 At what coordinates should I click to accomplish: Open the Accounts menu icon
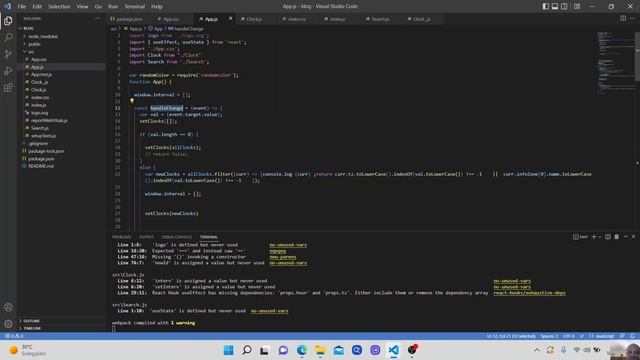click(x=8, y=307)
